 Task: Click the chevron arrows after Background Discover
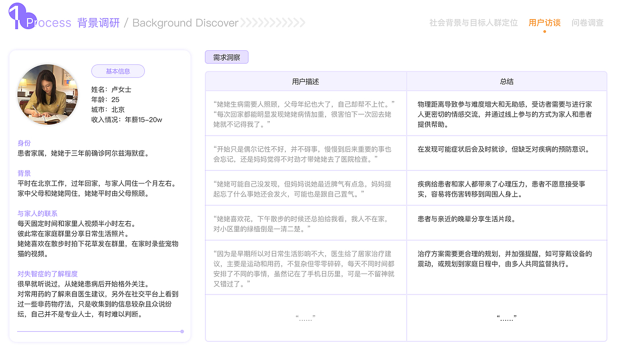point(274,23)
